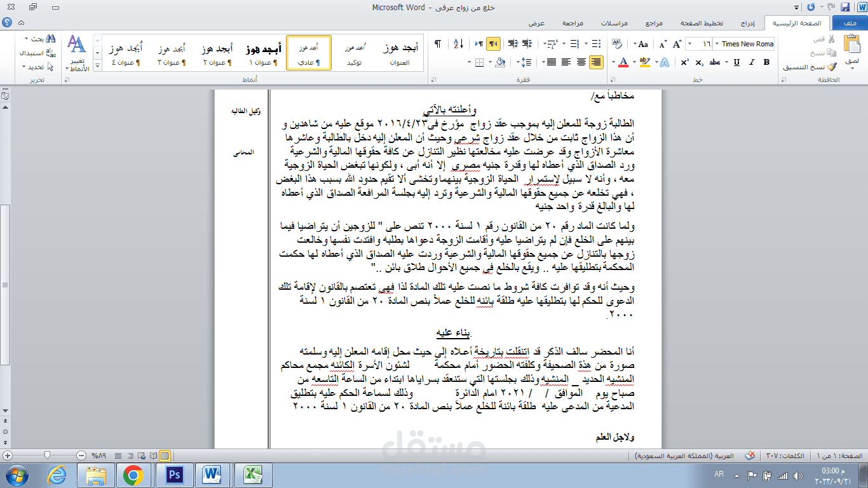Screen dimensions: 868x488
Task: Apply yellow text highlight color
Action: coord(644,62)
